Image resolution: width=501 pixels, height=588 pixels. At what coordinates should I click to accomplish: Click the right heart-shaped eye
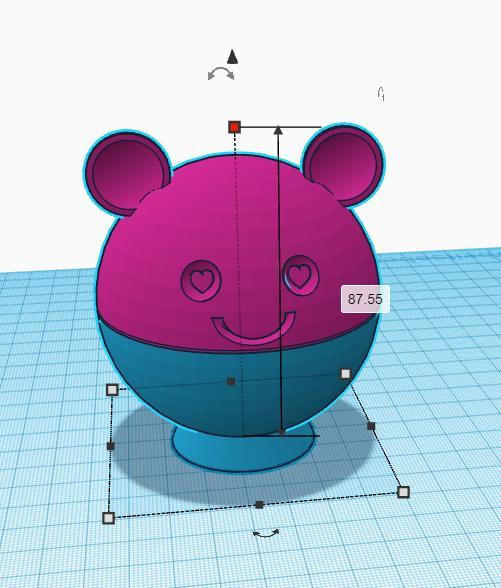(300, 276)
